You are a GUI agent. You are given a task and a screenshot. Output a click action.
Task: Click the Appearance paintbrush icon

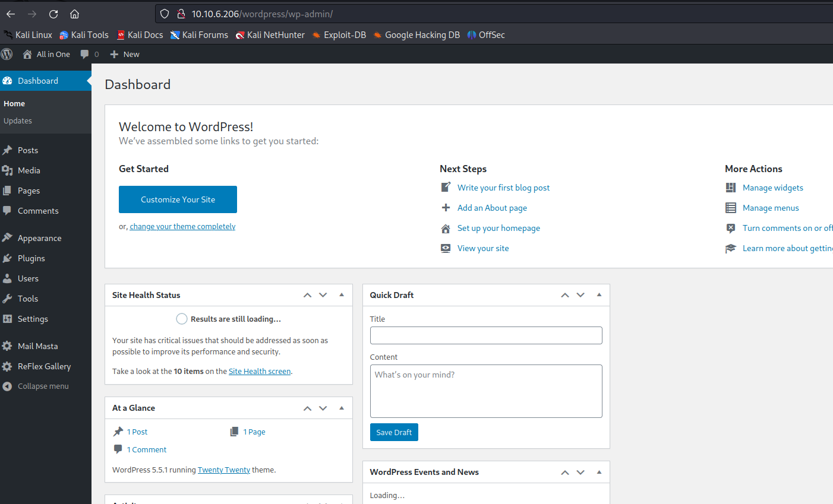click(7, 238)
